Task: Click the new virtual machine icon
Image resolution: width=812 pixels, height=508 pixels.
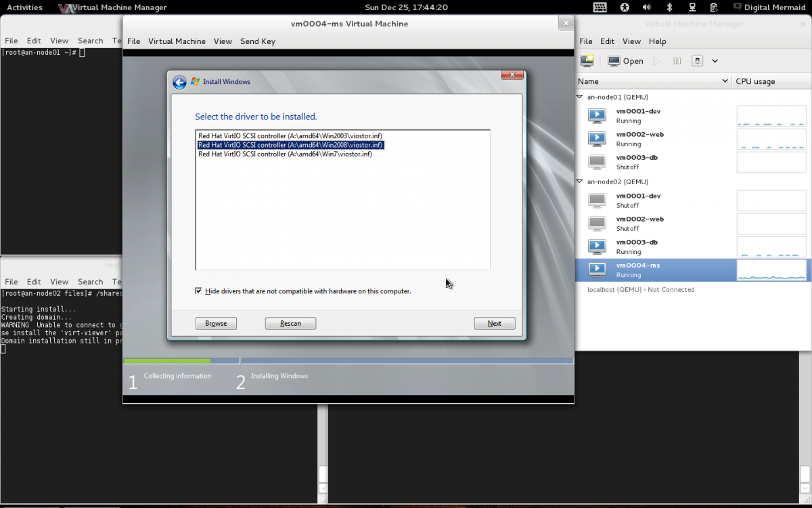Action: tap(587, 61)
